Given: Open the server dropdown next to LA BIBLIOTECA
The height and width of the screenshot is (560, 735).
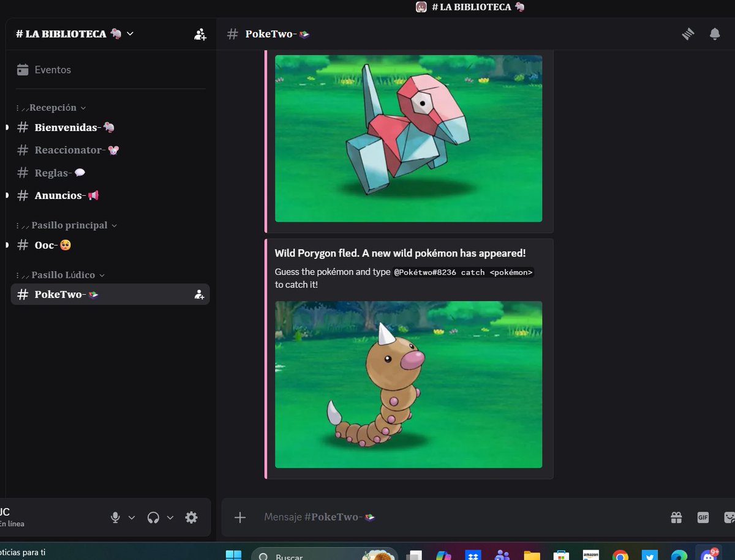Looking at the screenshot, I should point(130,34).
